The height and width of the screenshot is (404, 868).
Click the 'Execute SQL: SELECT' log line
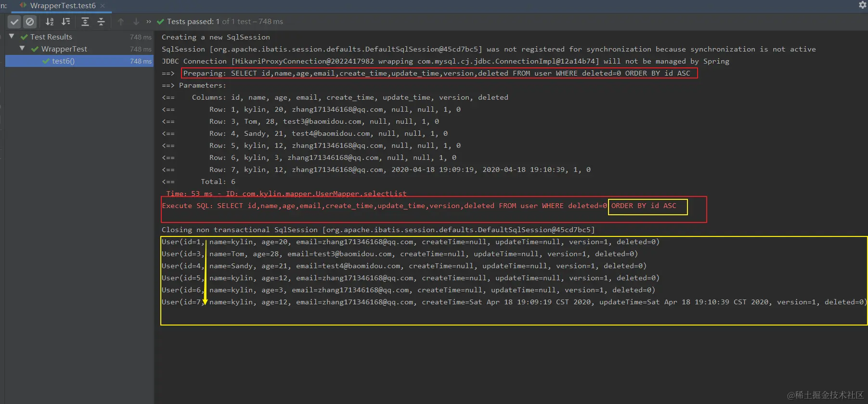[419, 206]
